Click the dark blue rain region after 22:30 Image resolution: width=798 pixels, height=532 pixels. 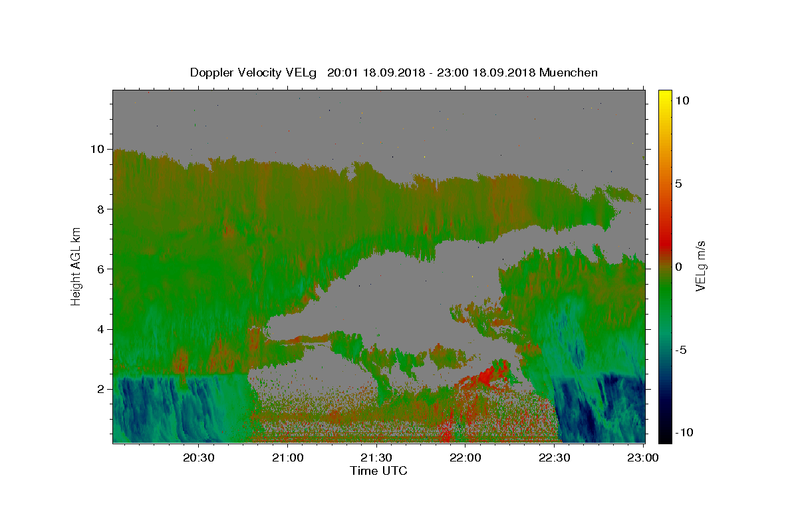(602, 409)
